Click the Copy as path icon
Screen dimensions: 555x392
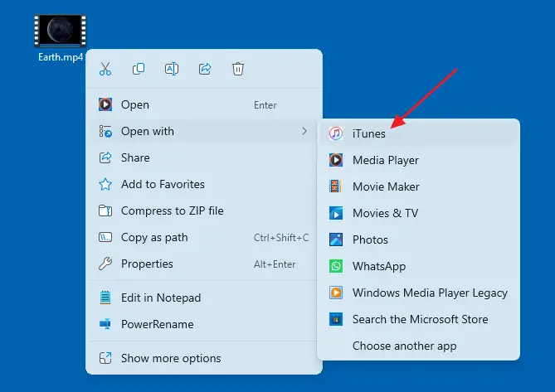click(x=105, y=237)
